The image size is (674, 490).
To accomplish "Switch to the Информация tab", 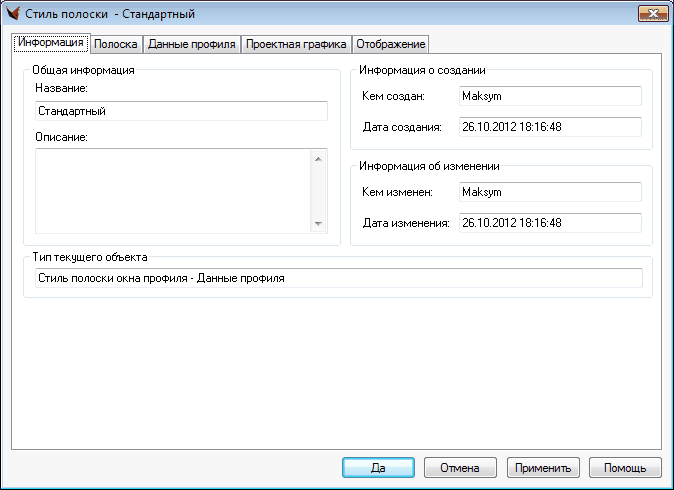I will pyautogui.click(x=50, y=43).
